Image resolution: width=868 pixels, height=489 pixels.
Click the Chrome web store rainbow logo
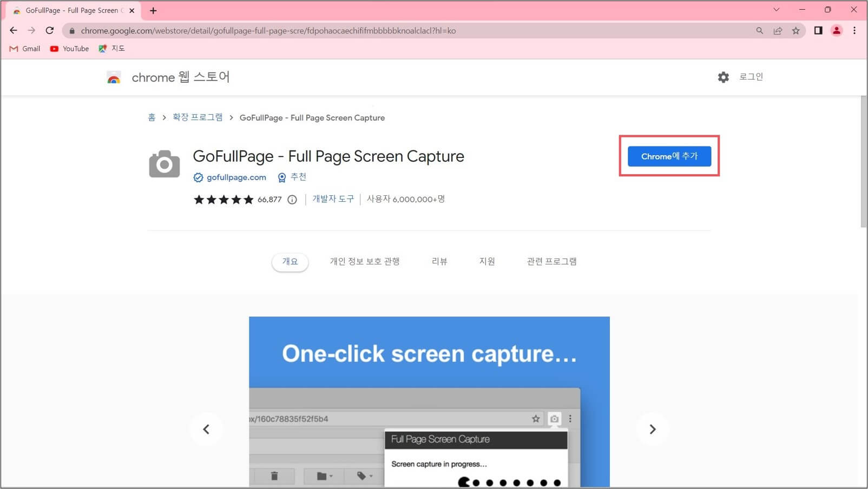114,77
